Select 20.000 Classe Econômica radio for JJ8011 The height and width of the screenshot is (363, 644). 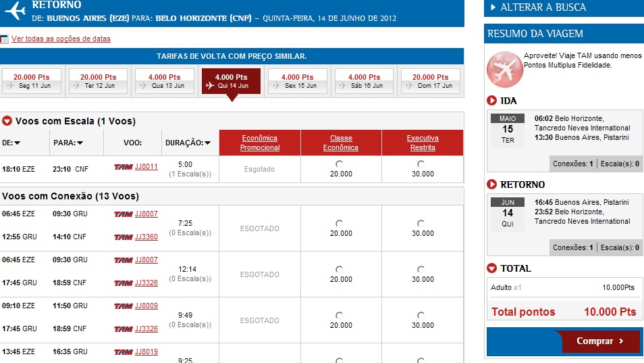(x=340, y=164)
